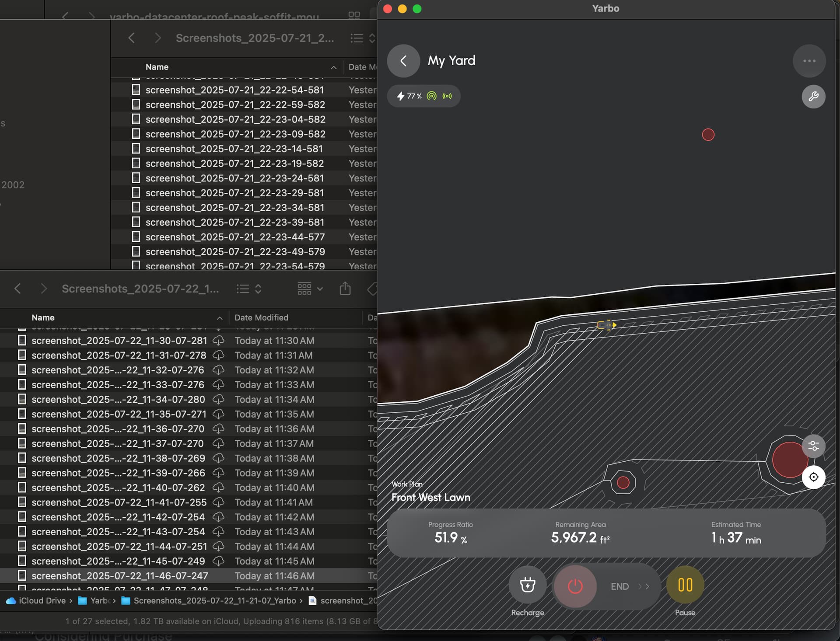Click the Recharge docking icon
This screenshot has height=641, width=840.
(527, 585)
